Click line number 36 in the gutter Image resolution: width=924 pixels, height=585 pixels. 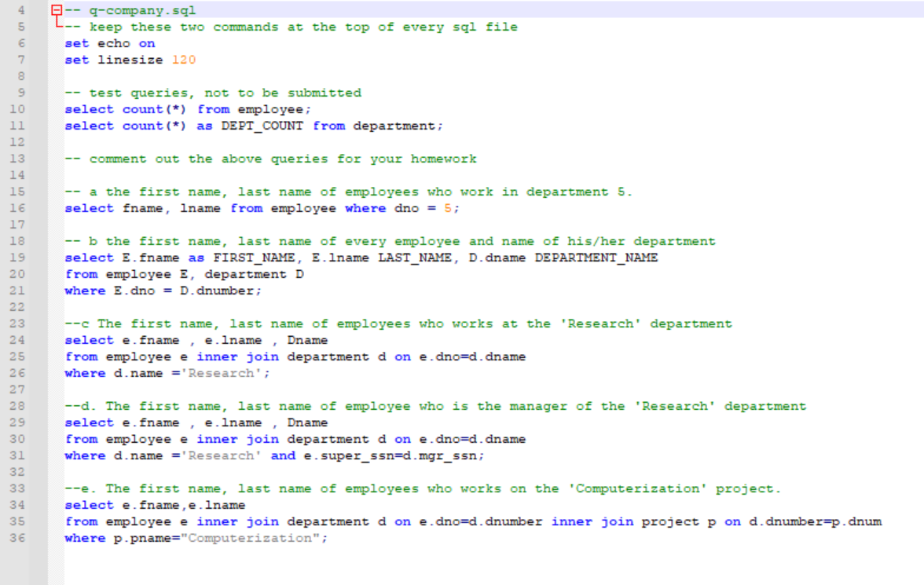[x=16, y=537]
